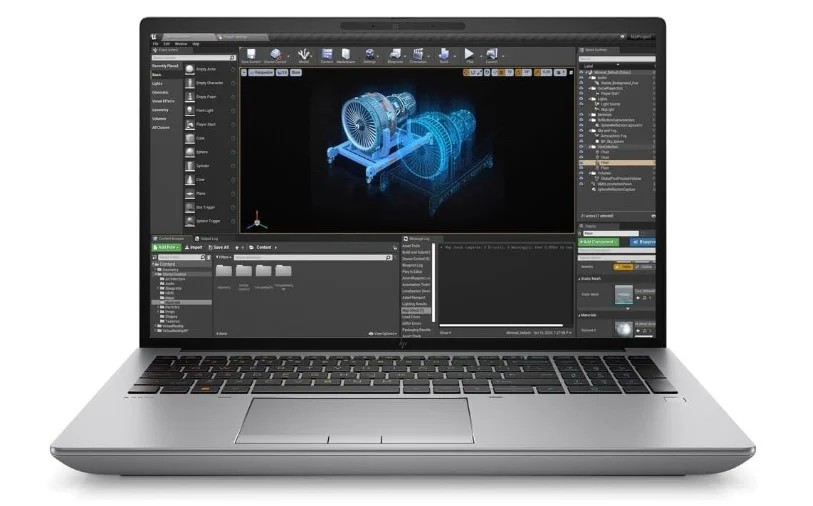This screenshot has width=813, height=506.
Task: Toggle the Static mobility option in Details
Action: 623,267
